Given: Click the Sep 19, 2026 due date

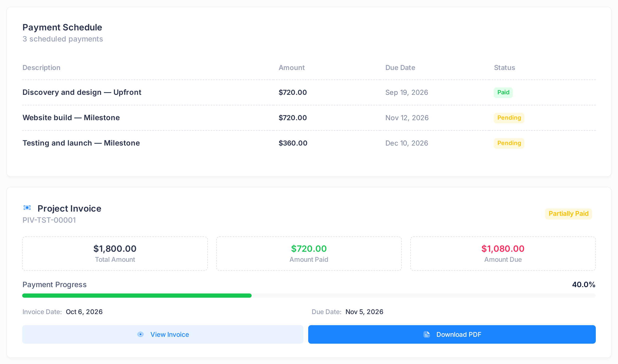Looking at the screenshot, I should 407,92.
